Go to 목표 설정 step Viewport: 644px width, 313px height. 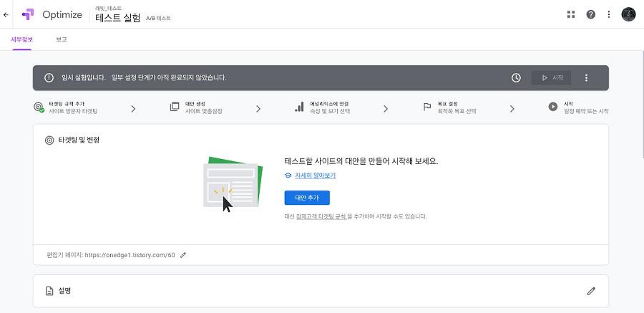(x=450, y=107)
